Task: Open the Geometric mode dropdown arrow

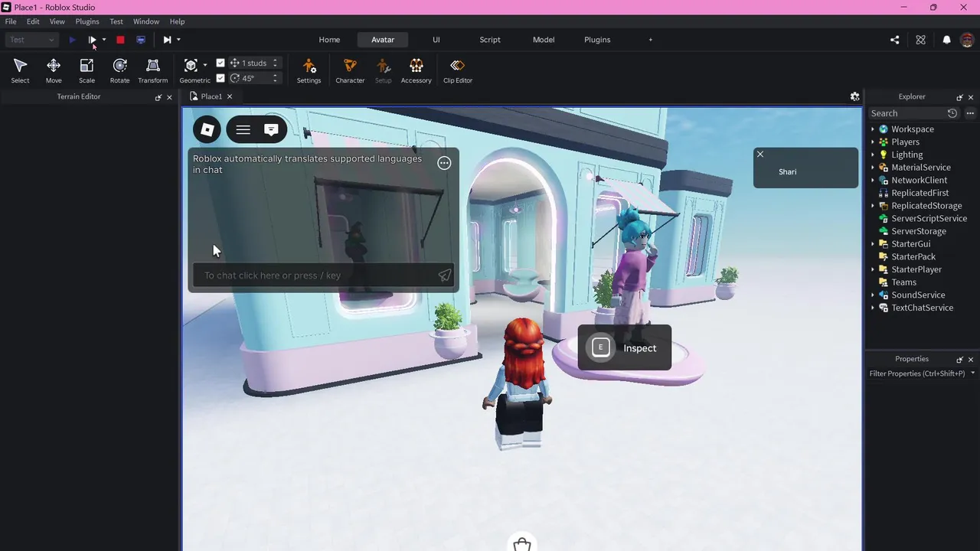Action: [205, 65]
